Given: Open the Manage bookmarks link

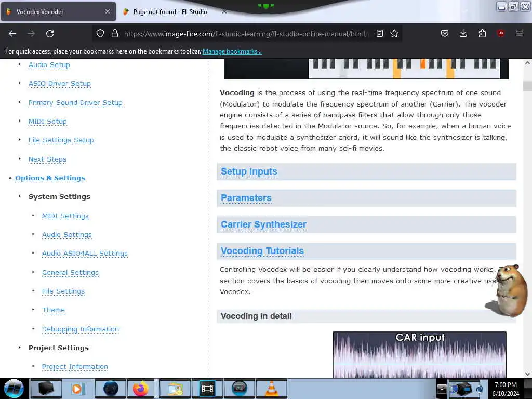Looking at the screenshot, I should [x=232, y=51].
